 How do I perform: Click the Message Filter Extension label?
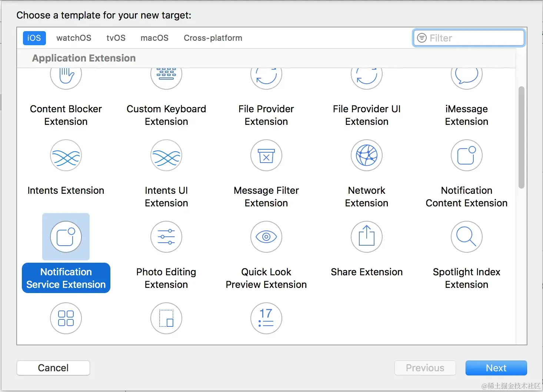pos(266,197)
